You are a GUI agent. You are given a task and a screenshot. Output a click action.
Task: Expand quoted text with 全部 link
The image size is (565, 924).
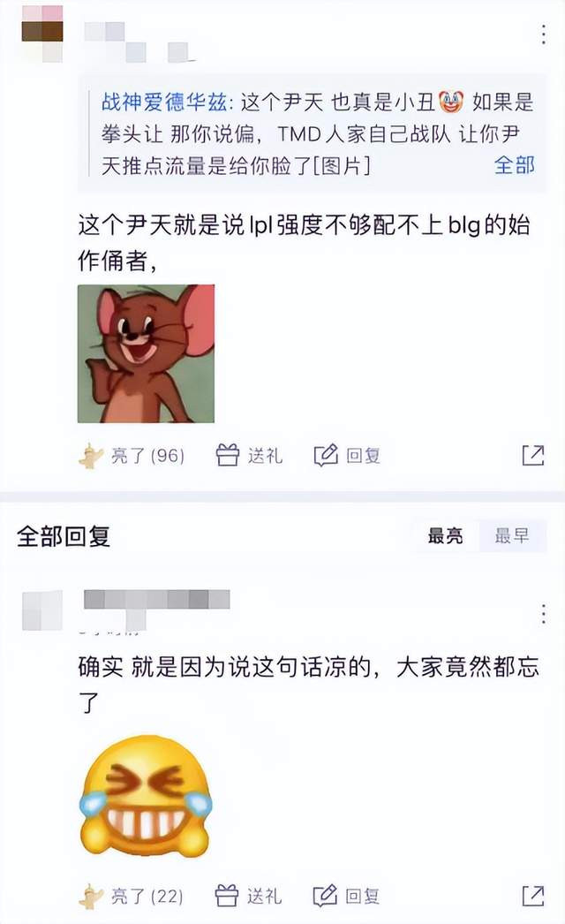coord(515,165)
